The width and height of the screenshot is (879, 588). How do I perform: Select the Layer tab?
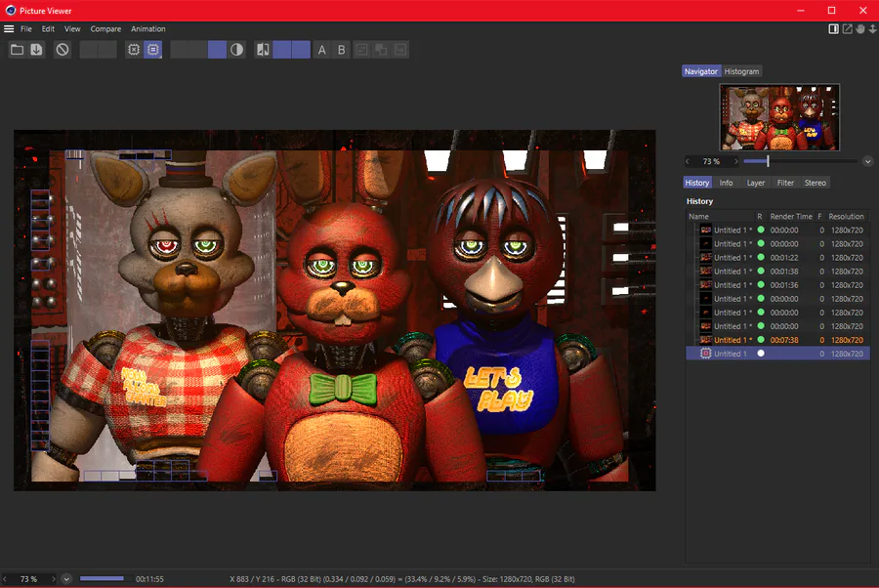756,183
